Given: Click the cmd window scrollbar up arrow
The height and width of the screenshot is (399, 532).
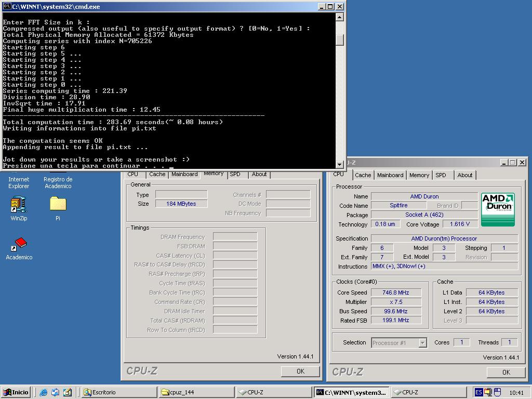Looking at the screenshot, I should point(340,17).
